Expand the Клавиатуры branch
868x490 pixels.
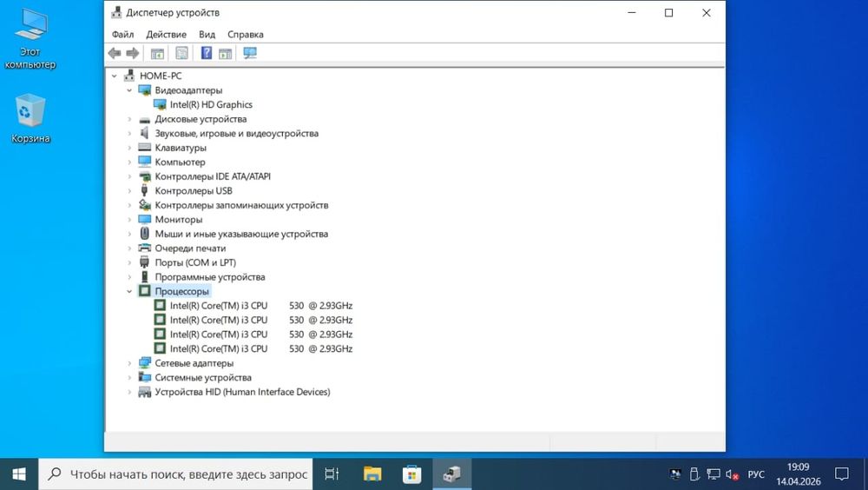(129, 148)
